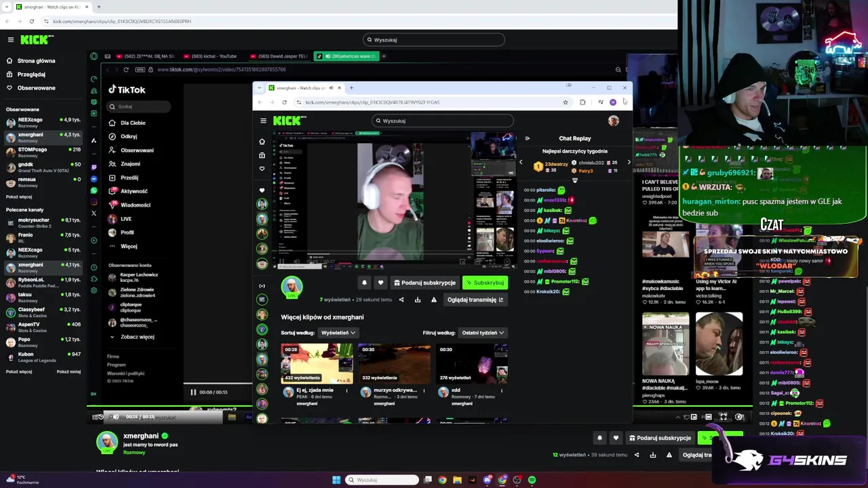Open options menu for Ej ej, zjada mnie clip

347,390
